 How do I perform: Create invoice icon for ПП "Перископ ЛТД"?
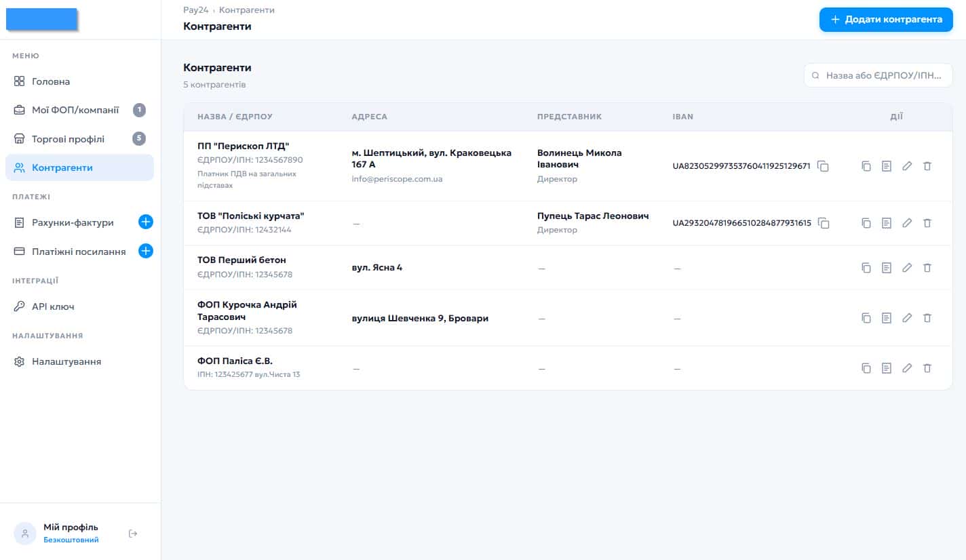click(886, 166)
